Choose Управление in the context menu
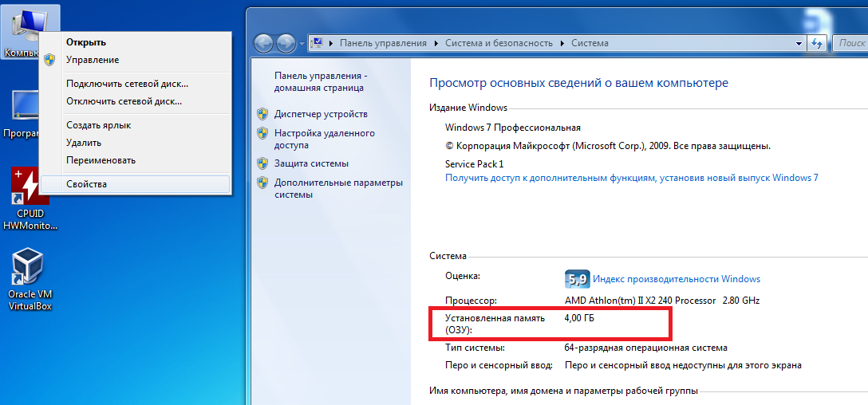The image size is (868, 405). [x=135, y=60]
